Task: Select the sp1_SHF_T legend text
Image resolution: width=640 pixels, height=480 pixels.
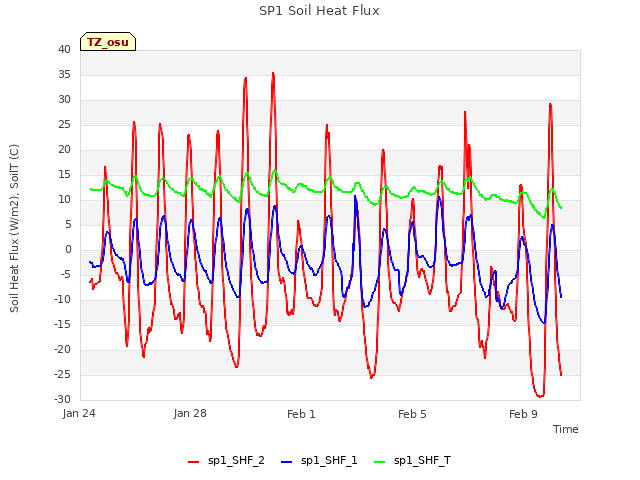Action: tap(422, 460)
